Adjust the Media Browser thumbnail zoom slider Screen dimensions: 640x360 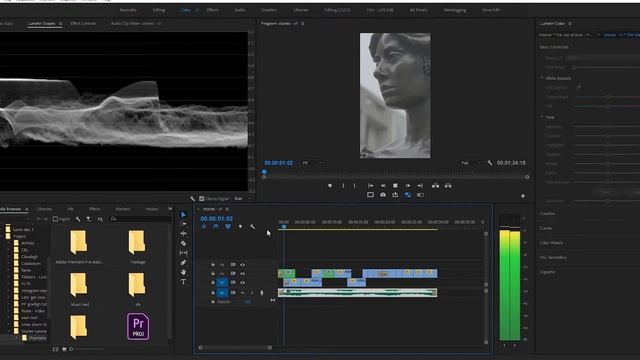(x=87, y=349)
